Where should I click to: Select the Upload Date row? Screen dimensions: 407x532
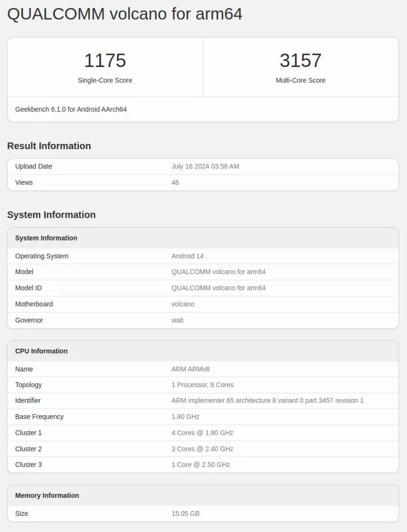(x=205, y=166)
